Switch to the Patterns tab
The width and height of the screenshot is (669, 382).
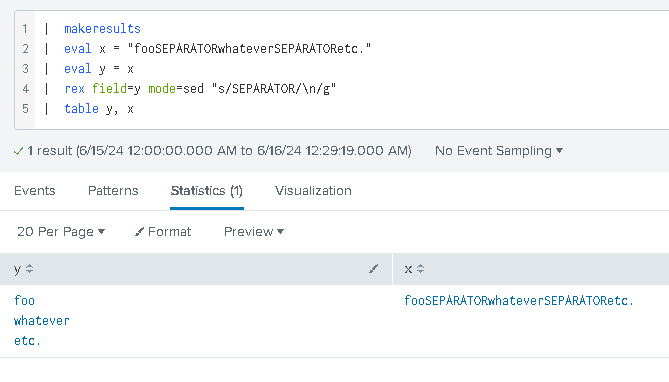(x=113, y=191)
